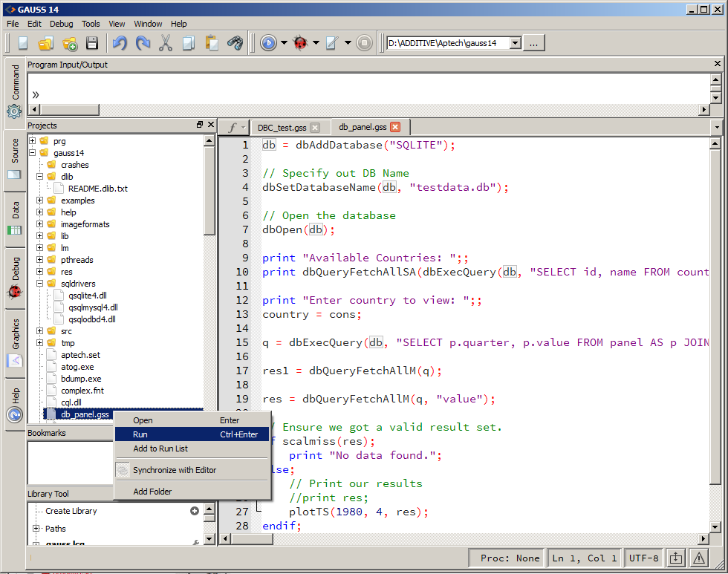Viewport: 728px width, 574px height.
Task: Collapse the dlib folder
Action: [x=39, y=176]
